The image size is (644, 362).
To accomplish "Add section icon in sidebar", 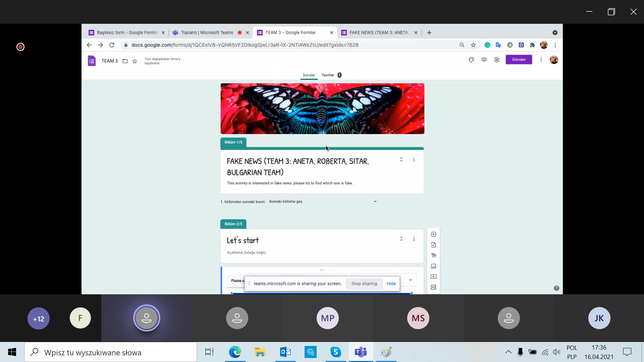I will (x=433, y=287).
